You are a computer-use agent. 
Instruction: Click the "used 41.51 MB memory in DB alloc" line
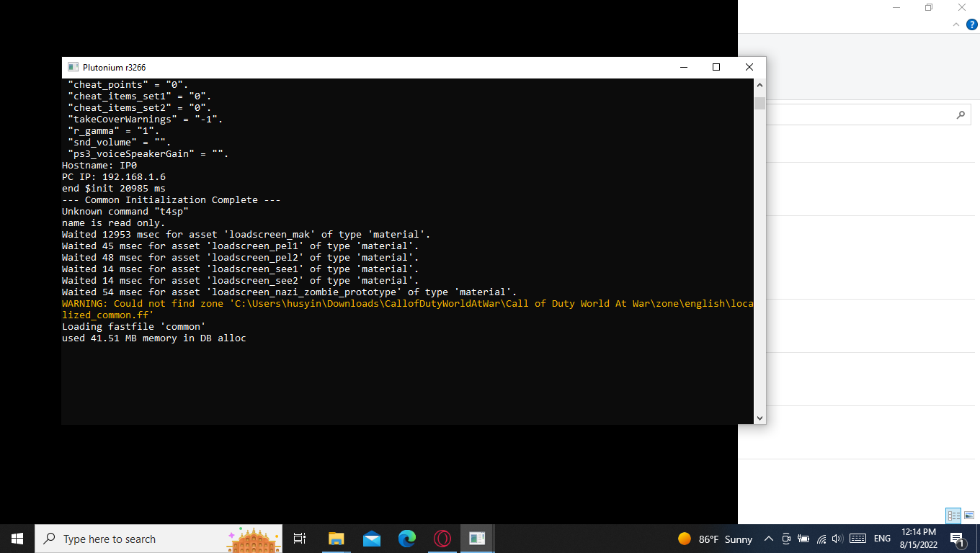(x=154, y=338)
